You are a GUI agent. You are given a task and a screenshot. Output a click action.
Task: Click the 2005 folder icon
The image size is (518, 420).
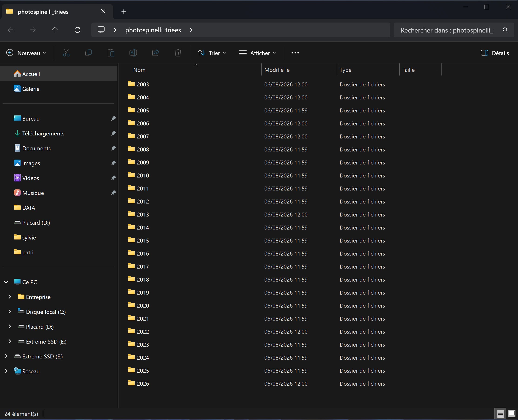[131, 110]
